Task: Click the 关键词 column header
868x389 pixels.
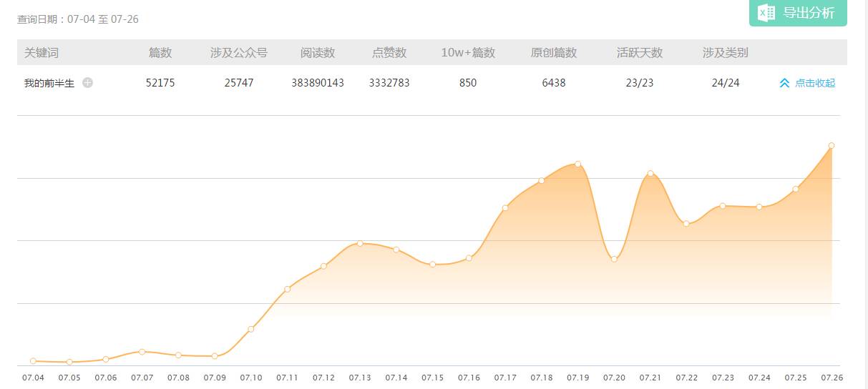Action: pos(42,53)
